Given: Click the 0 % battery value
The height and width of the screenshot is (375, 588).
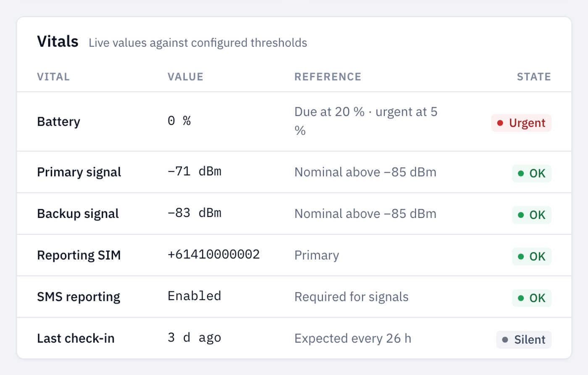Looking at the screenshot, I should [x=179, y=121].
